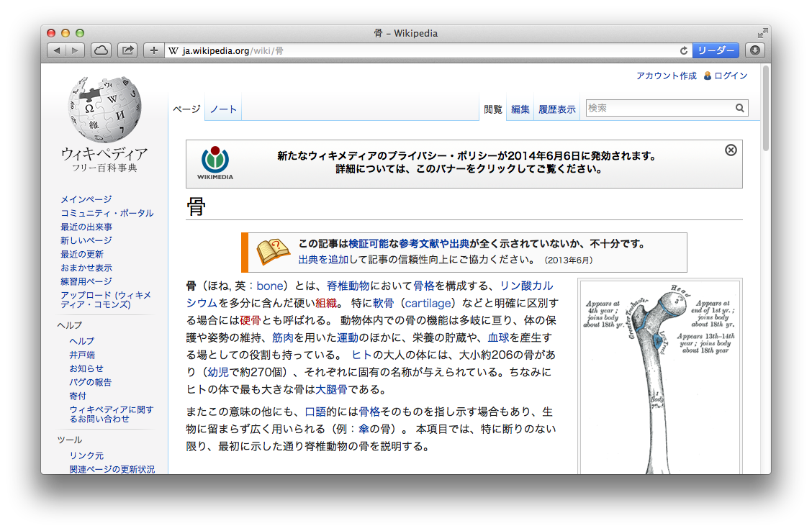Click the privacy policy banner text
This screenshot has height=531, width=812.
[x=466, y=162]
